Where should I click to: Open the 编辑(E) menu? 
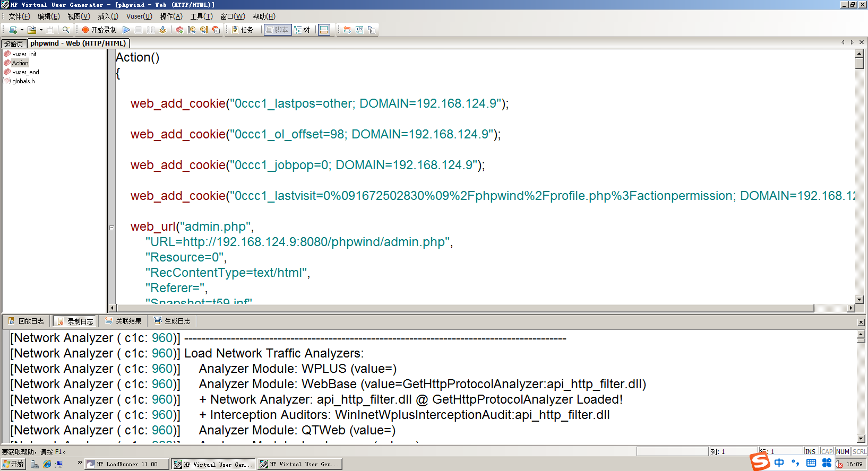pos(49,16)
